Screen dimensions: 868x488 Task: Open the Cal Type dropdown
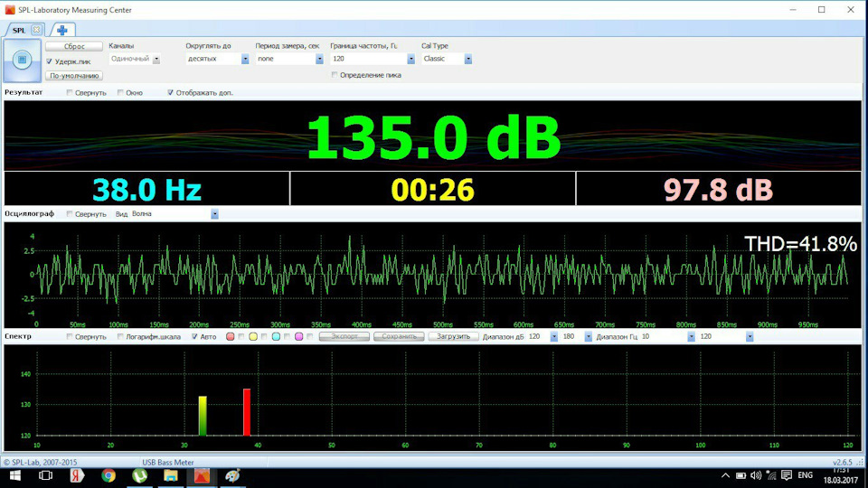467,59
